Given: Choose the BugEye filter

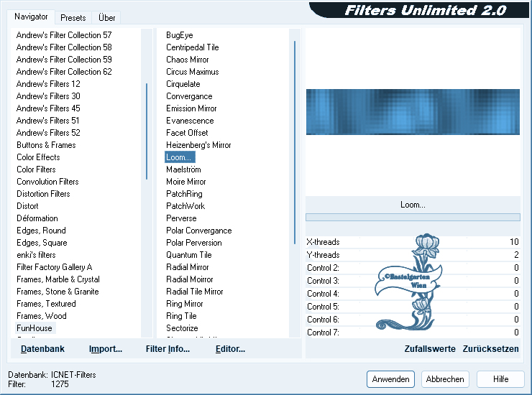Looking at the screenshot, I should pos(180,35).
